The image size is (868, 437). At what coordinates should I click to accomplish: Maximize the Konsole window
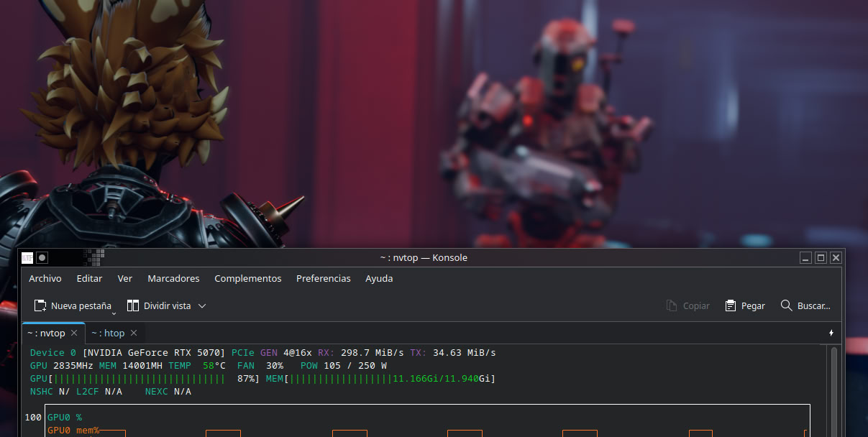pos(821,257)
